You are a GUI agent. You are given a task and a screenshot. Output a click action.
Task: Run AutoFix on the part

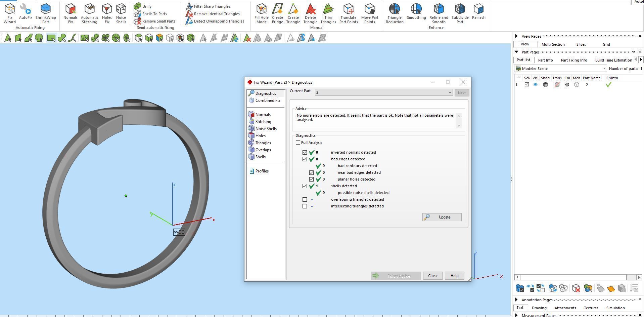tap(26, 12)
